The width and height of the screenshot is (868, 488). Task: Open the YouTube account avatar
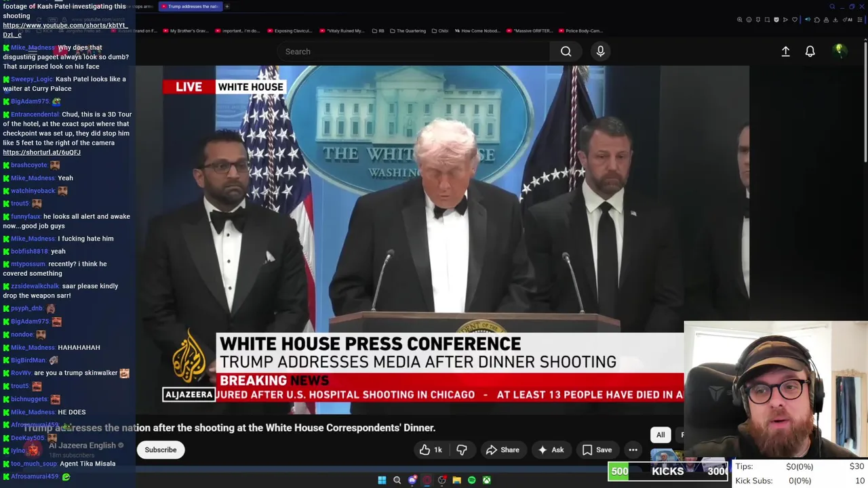pyautogui.click(x=839, y=51)
